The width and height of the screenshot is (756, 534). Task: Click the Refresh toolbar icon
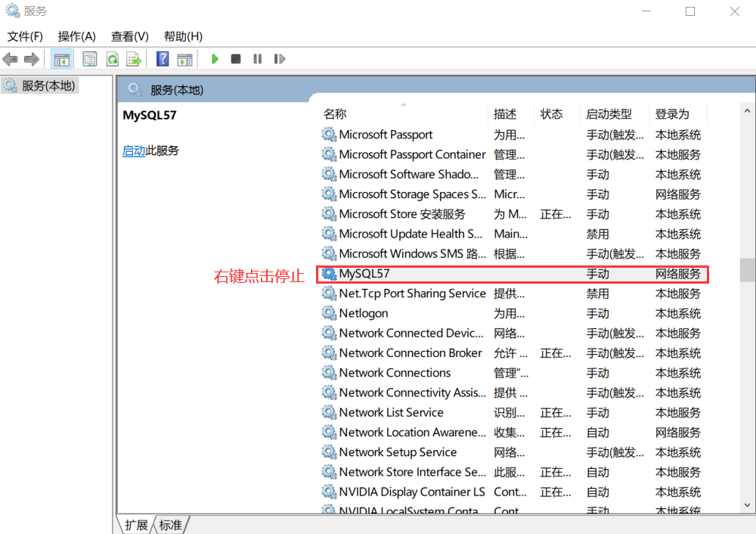coord(113,59)
